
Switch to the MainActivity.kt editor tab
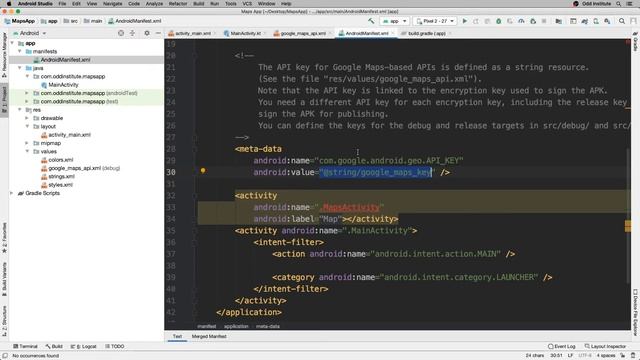pos(245,33)
